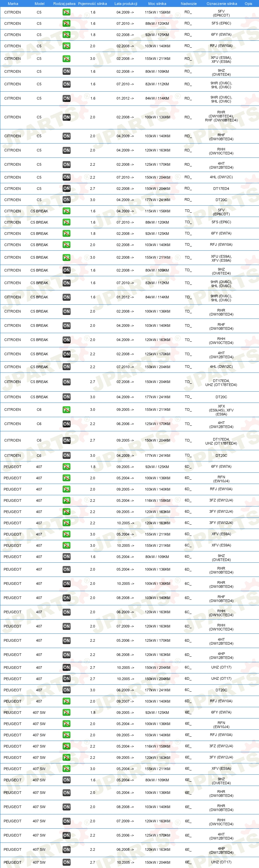
Task: Click the Rodzaj paliwa column header
Action: pos(64,4)
